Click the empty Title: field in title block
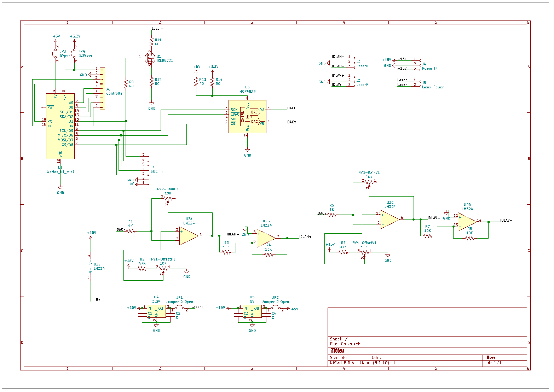 [x=337, y=350]
